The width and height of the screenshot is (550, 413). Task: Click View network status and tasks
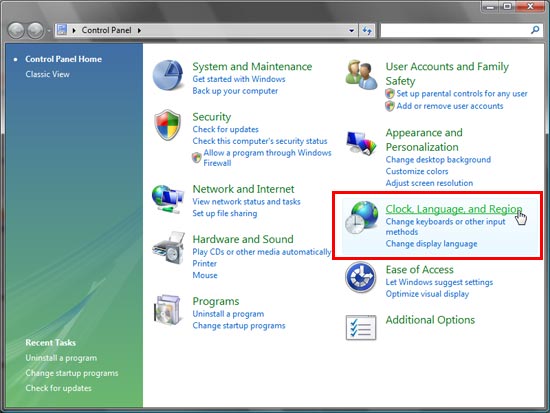pos(247,201)
